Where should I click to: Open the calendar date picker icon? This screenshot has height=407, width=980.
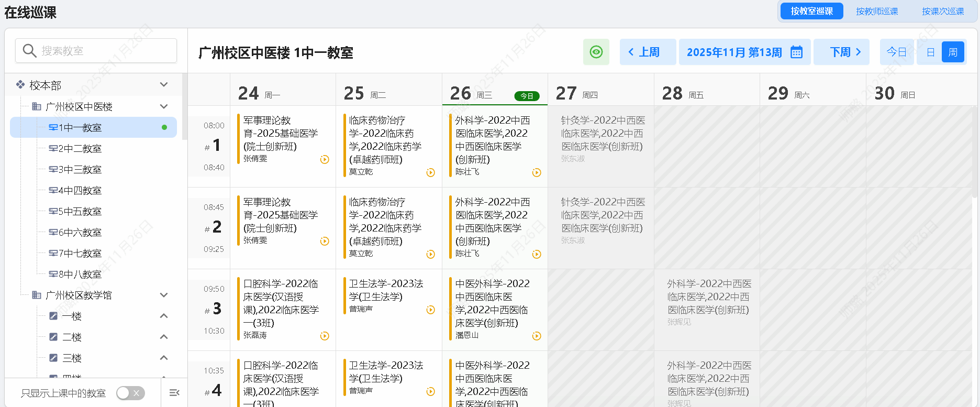coord(796,52)
